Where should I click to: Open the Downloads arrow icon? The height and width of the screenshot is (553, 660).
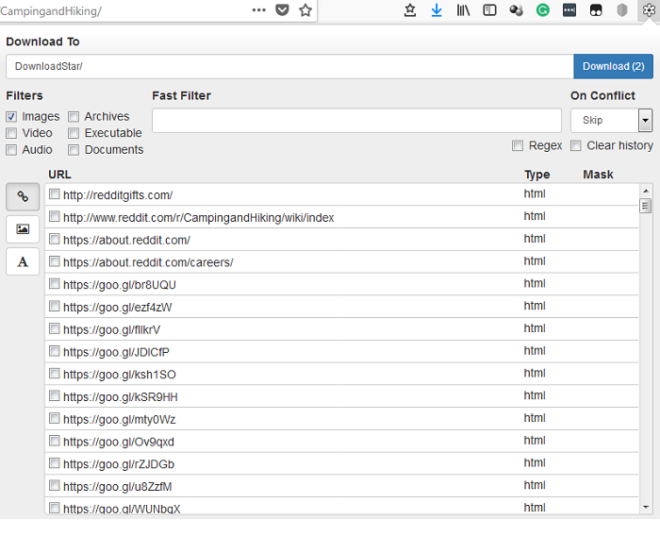[436, 10]
